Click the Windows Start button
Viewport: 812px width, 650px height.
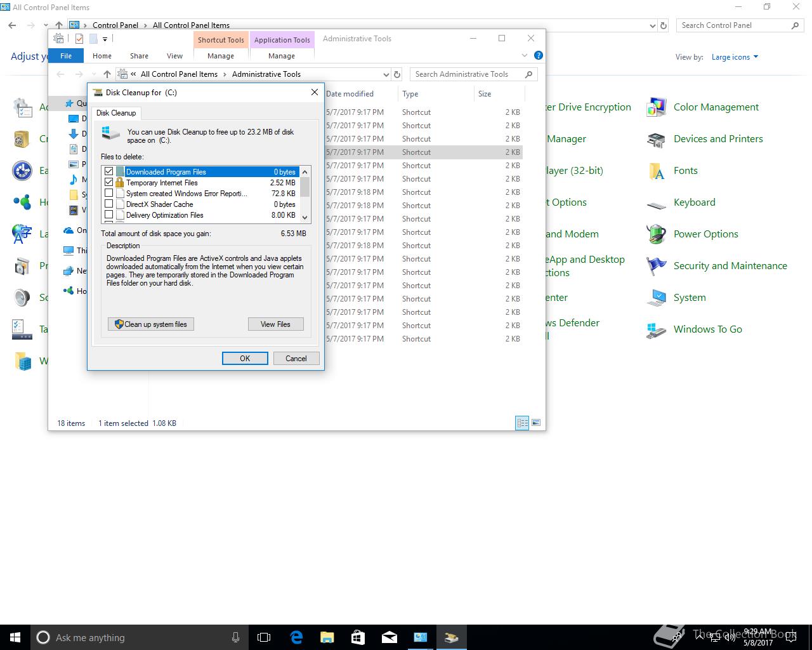coord(15,637)
